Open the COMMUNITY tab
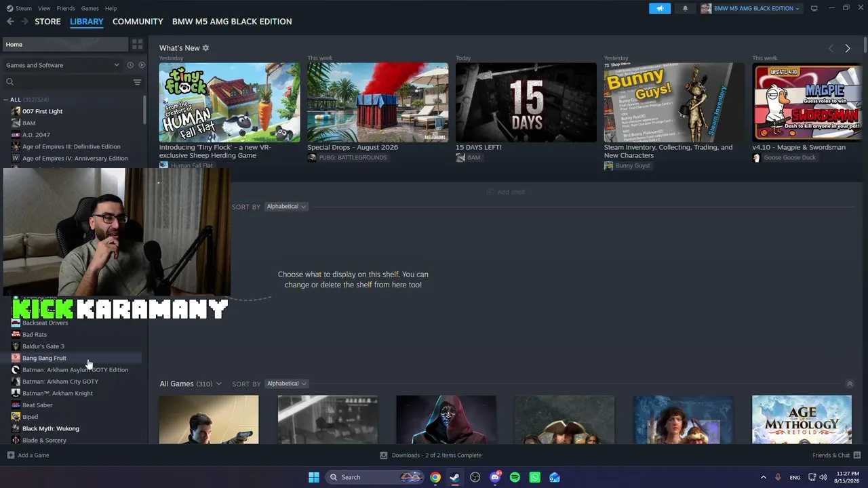Viewport: 868px width, 488px height. point(138,22)
